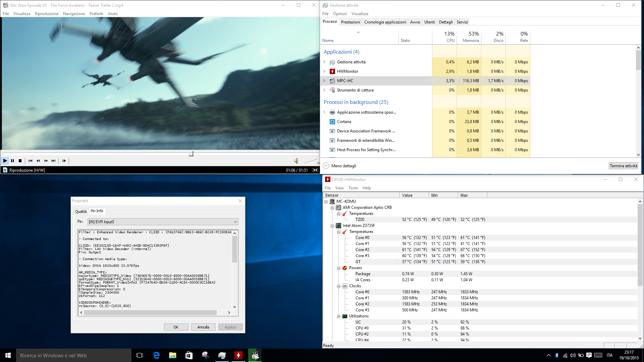Collapse the Intel Atom Z3735F node
Screen dimensions: 644x362
tap(332, 226)
